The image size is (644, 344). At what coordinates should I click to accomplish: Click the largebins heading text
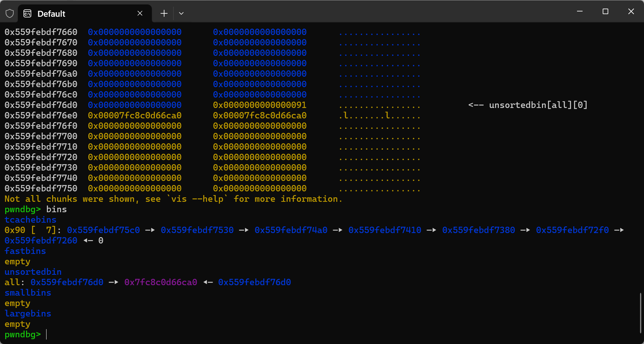click(x=28, y=313)
